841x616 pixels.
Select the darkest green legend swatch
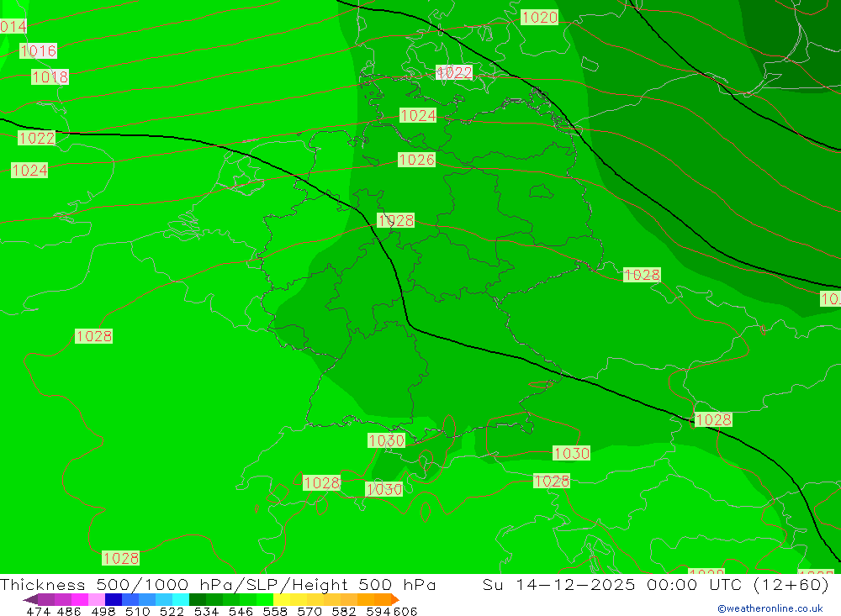[198, 599]
